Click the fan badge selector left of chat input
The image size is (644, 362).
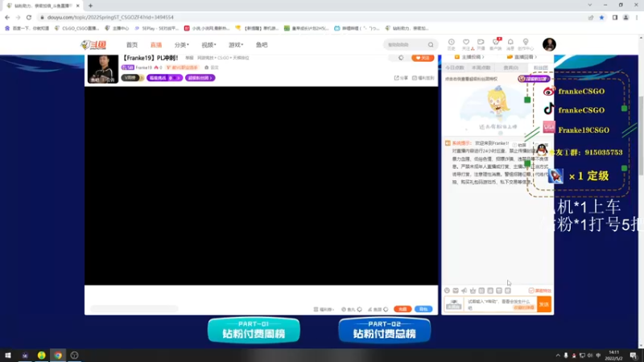point(454,305)
